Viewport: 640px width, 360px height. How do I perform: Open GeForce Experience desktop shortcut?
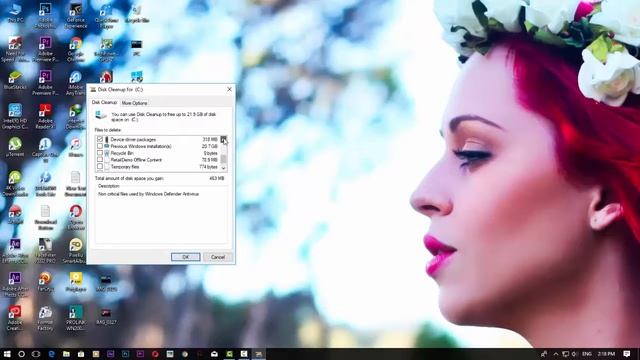76,15
